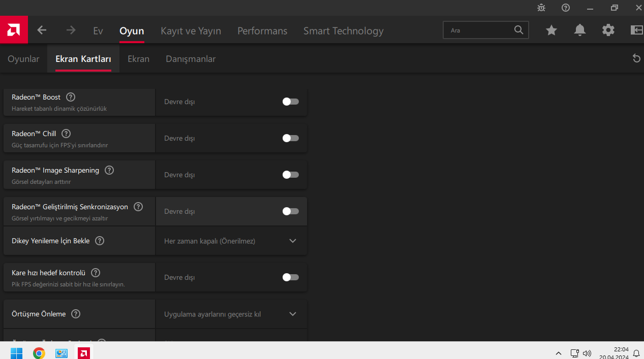Open Kayıt ve Yayın section

191,31
